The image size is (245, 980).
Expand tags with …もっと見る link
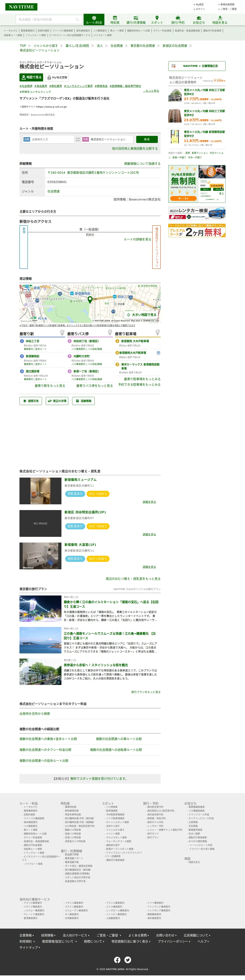pos(151,91)
